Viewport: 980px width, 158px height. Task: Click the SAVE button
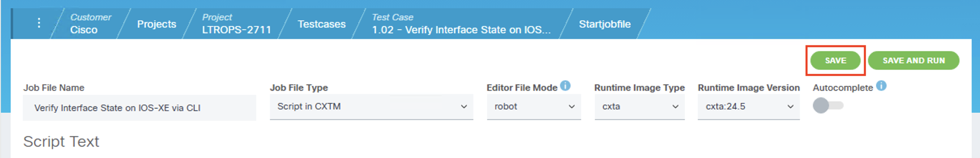click(x=835, y=60)
